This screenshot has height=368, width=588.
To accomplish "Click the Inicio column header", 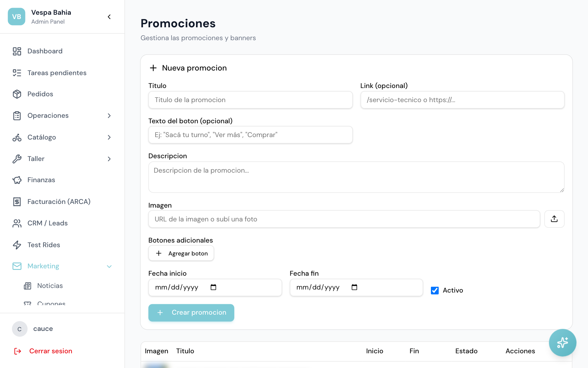I will (375, 351).
